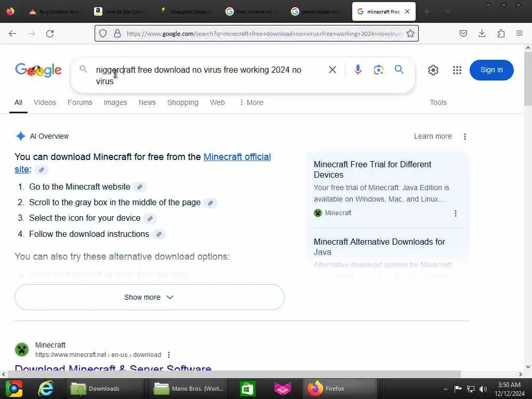Open the Firefox downloads panel
The image size is (532, 399).
(482, 33)
